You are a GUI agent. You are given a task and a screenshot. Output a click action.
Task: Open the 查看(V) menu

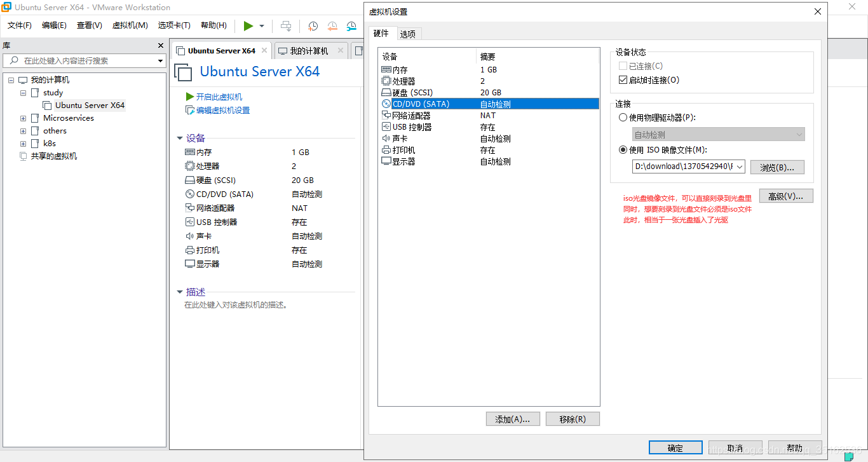pos(90,25)
